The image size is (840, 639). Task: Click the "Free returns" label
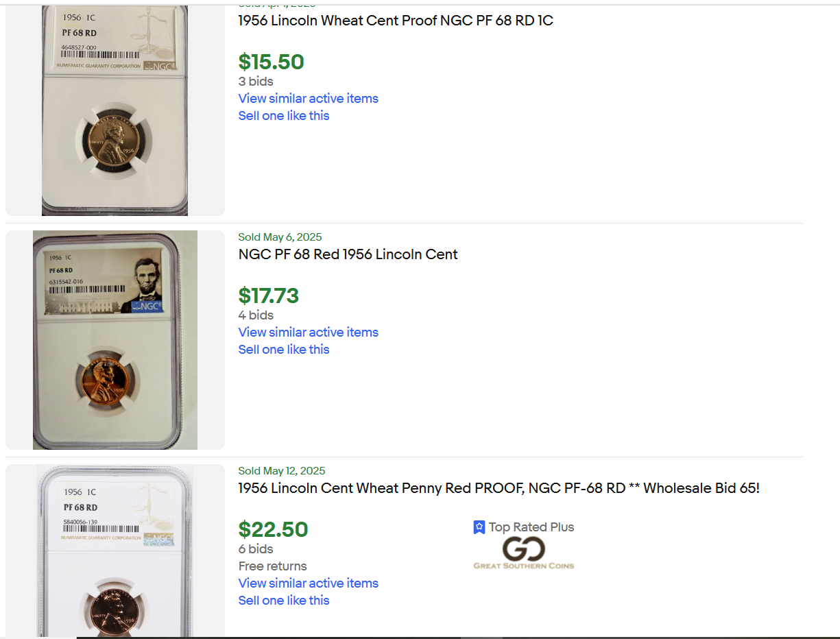[x=272, y=566]
